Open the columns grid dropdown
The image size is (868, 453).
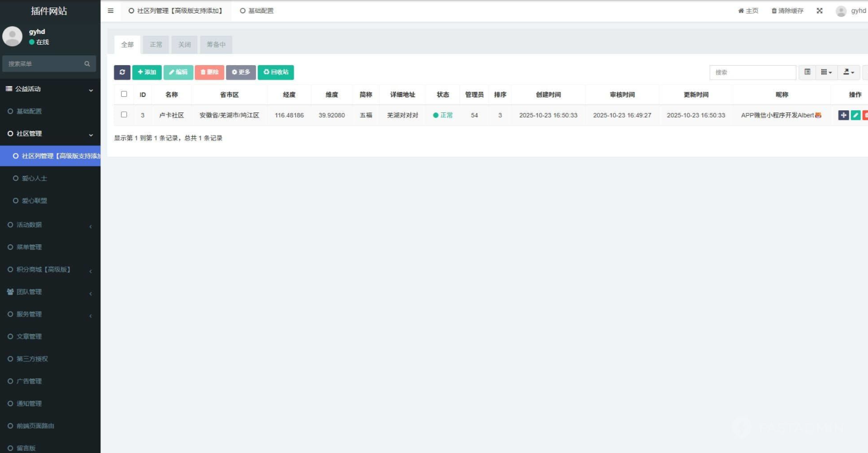tap(826, 72)
